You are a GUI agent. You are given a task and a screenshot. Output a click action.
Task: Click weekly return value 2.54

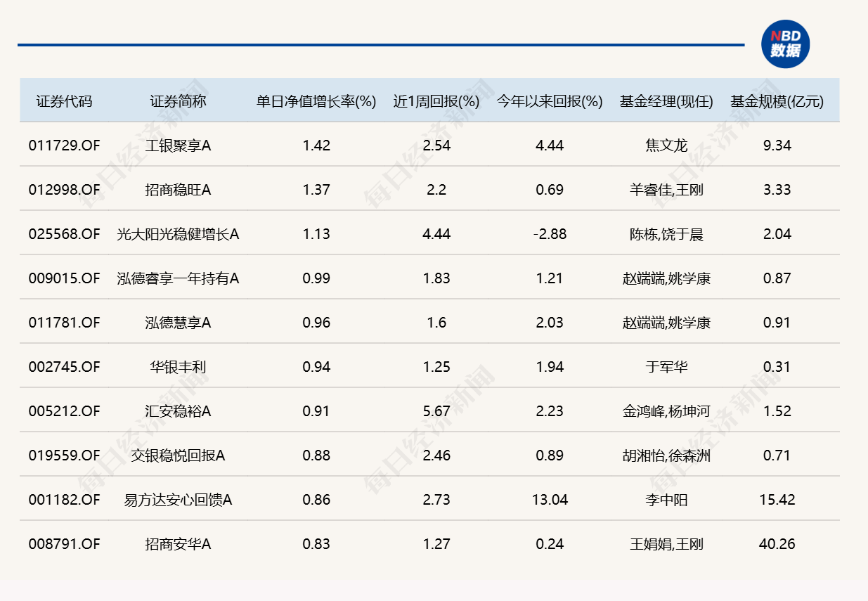coord(436,146)
